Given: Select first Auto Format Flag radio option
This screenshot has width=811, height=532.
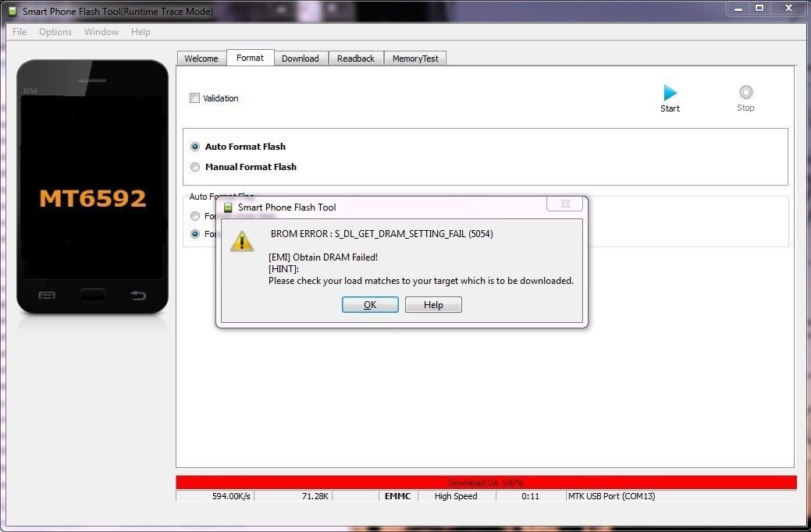Looking at the screenshot, I should [195, 216].
